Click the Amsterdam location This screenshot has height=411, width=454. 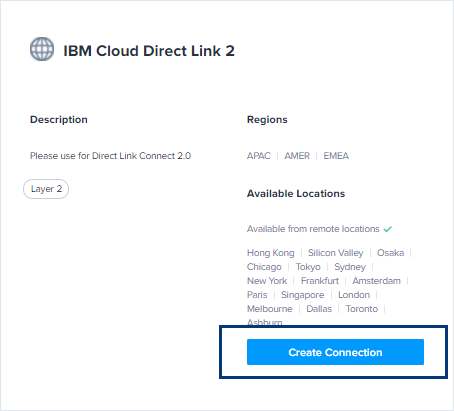pos(377,281)
